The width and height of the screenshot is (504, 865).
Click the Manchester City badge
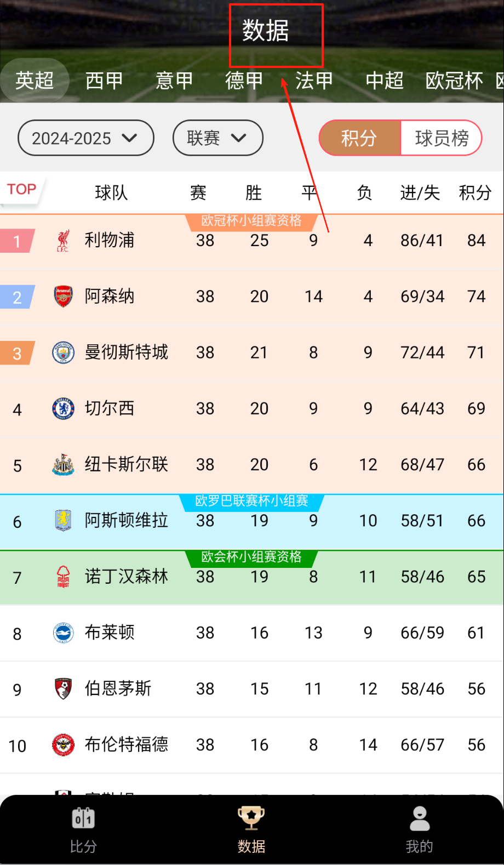point(63,352)
